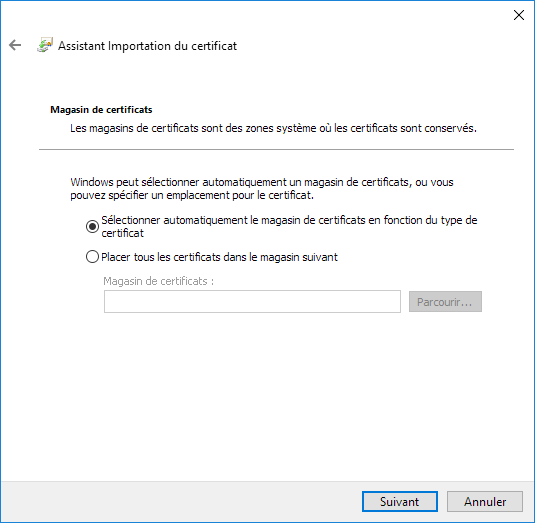Cancel the wizard with the 'Annuler' button
This screenshot has width=535, height=523.
(485, 502)
